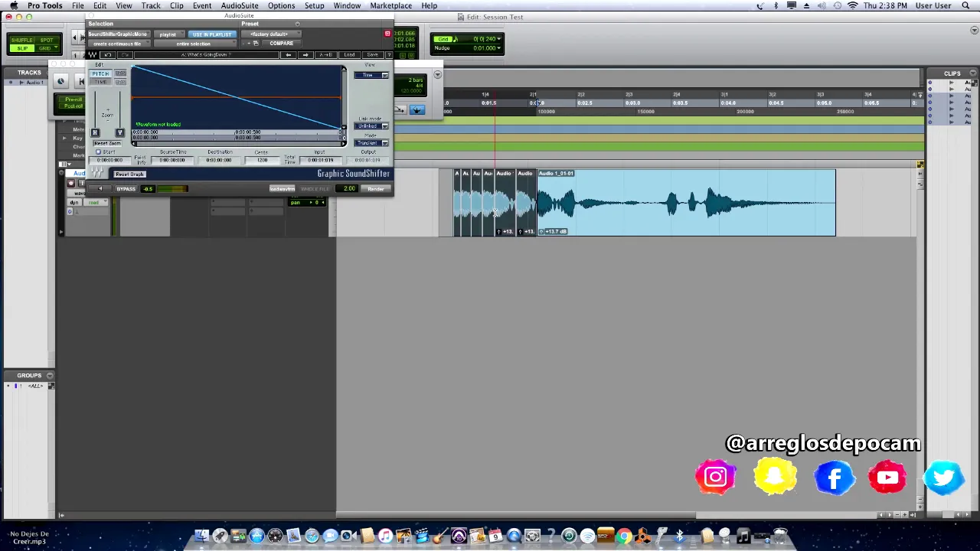Click the vertical zoom V button
The height and width of the screenshot is (551, 980).
(x=120, y=132)
